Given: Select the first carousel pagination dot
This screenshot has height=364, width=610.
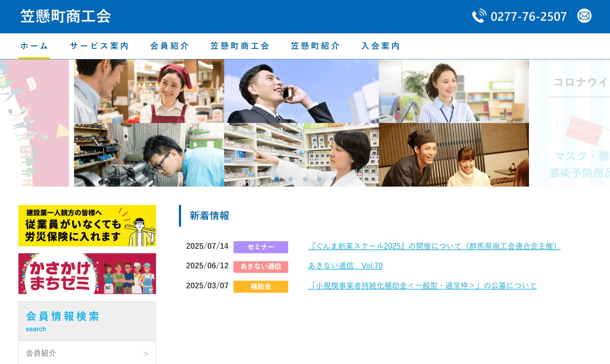Looking at the screenshot, I should tap(276, 179).
